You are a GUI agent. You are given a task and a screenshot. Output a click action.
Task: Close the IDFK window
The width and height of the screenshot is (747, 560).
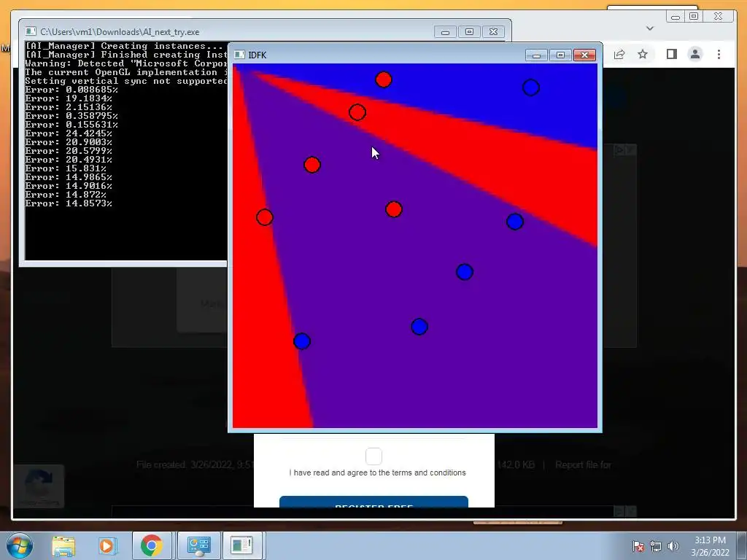(584, 55)
